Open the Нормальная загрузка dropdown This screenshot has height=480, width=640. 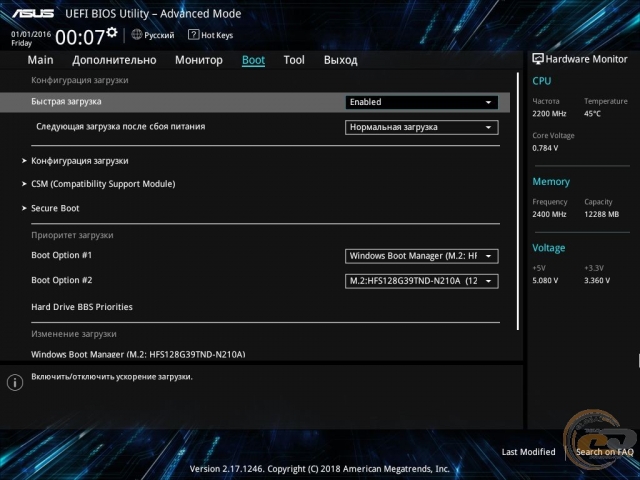point(422,127)
